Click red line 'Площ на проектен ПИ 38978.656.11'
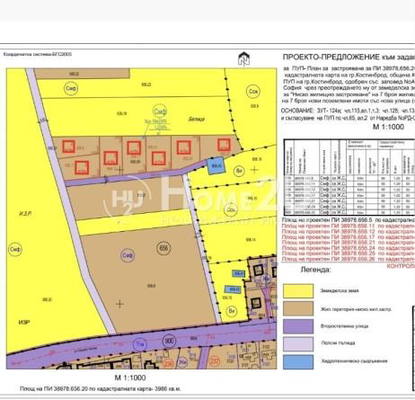Viewport: 415px width, 400px height. (348, 226)
